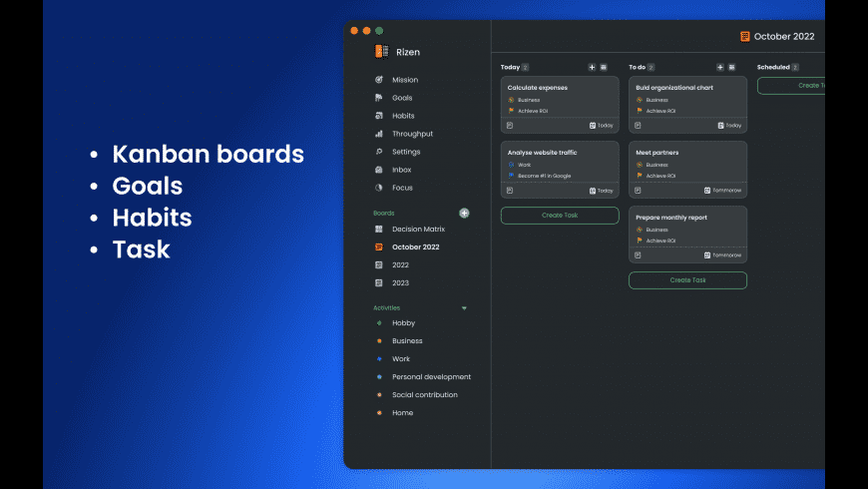
Task: Open Today column menu icon
Action: coord(604,67)
